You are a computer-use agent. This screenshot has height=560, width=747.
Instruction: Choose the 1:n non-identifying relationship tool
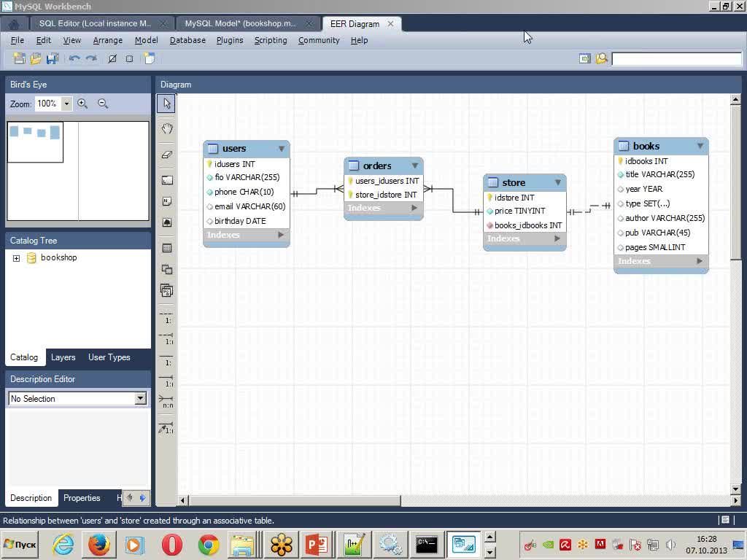click(167, 338)
